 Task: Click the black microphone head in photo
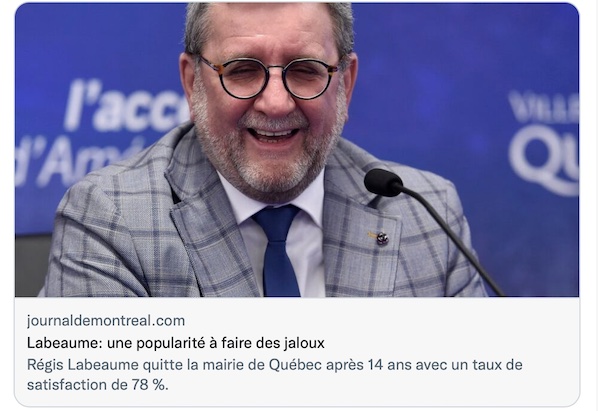(x=383, y=183)
